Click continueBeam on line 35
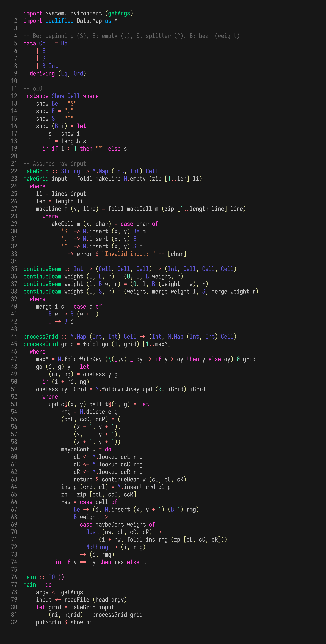 coord(42,269)
